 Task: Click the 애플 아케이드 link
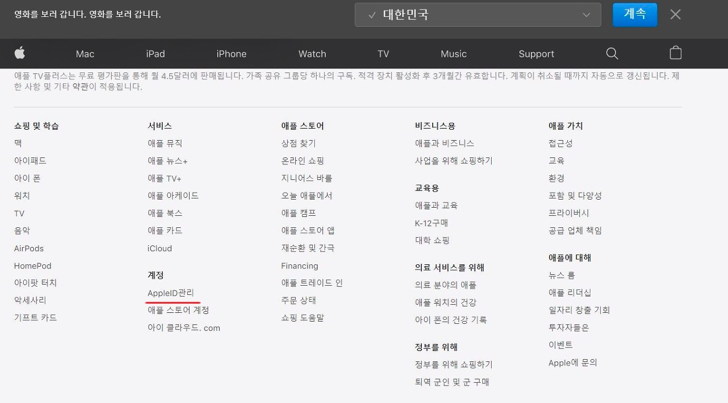[173, 196]
